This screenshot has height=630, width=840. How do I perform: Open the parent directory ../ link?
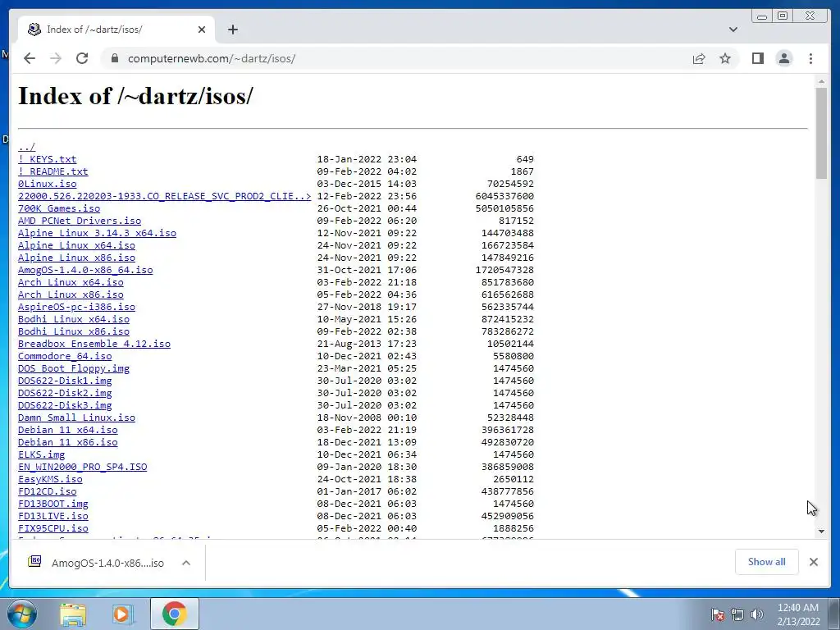[x=26, y=147]
